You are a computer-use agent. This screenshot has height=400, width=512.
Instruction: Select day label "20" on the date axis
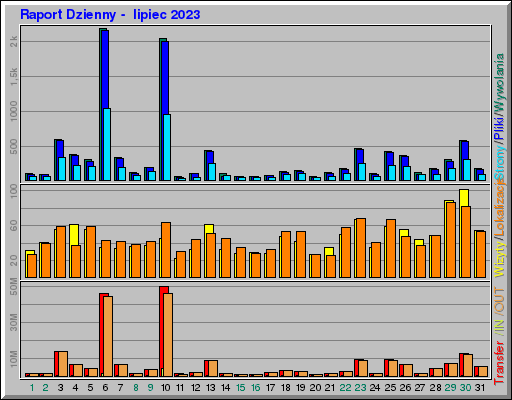point(315,388)
